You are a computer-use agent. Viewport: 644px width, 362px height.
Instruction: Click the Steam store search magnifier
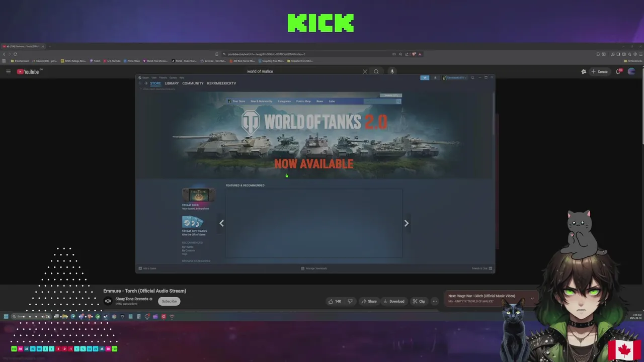(x=398, y=101)
